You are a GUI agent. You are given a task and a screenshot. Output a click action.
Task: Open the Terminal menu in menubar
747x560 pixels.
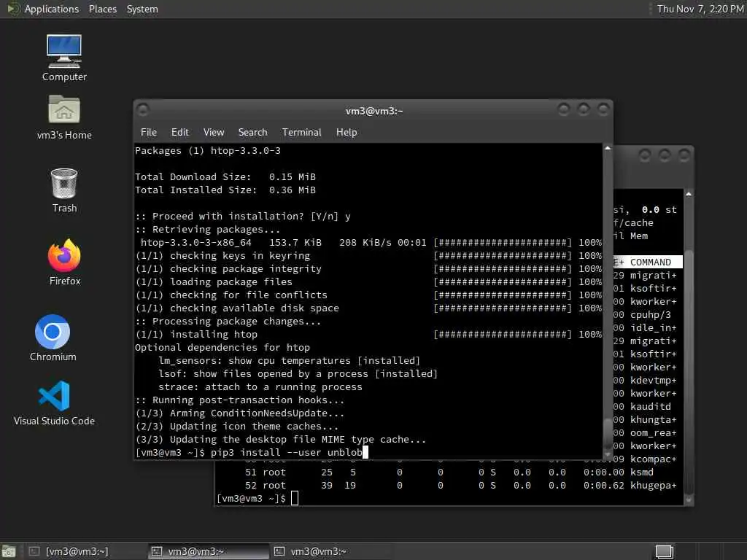[301, 132]
